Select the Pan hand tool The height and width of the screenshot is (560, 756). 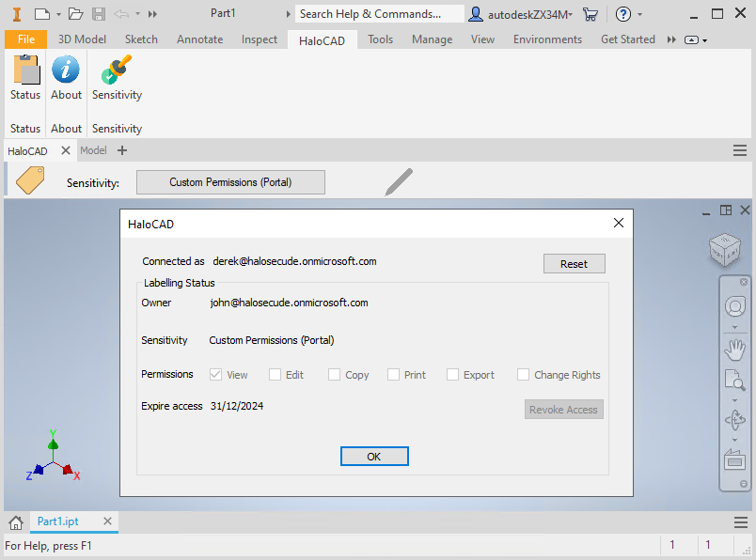(x=734, y=350)
